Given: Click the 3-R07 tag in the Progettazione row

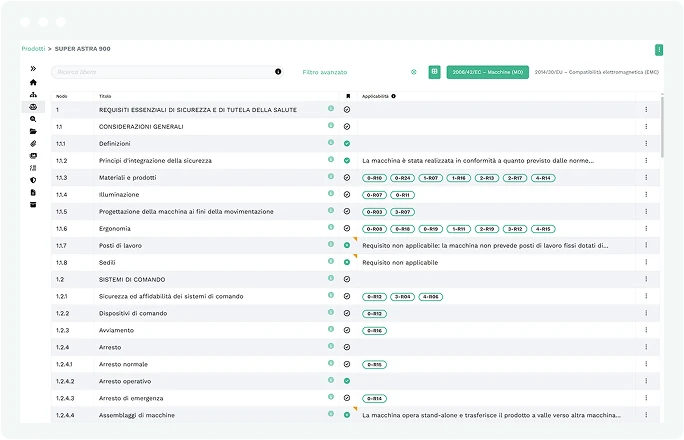Looking at the screenshot, I should [402, 212].
